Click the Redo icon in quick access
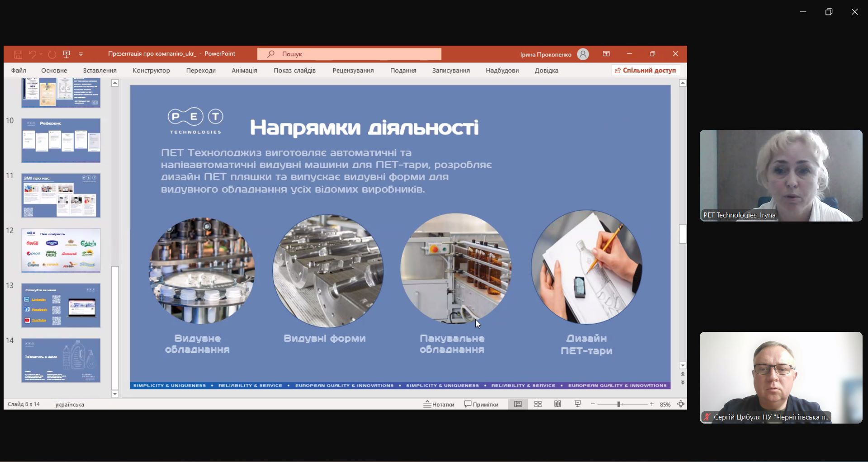Image resolution: width=868 pixels, height=462 pixels. [x=52, y=54]
